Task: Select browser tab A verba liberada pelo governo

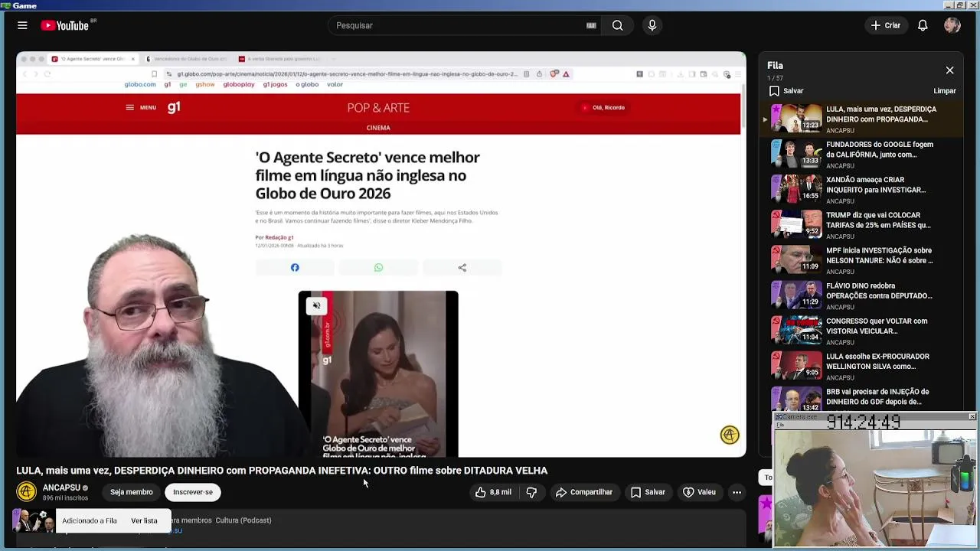Action: click(279, 59)
